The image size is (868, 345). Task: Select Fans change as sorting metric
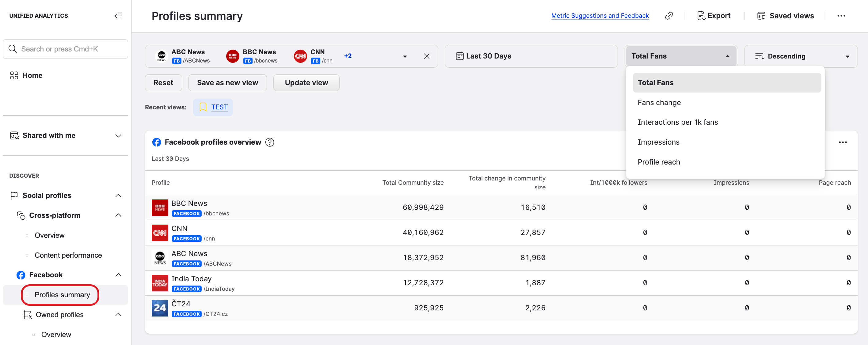tap(659, 102)
